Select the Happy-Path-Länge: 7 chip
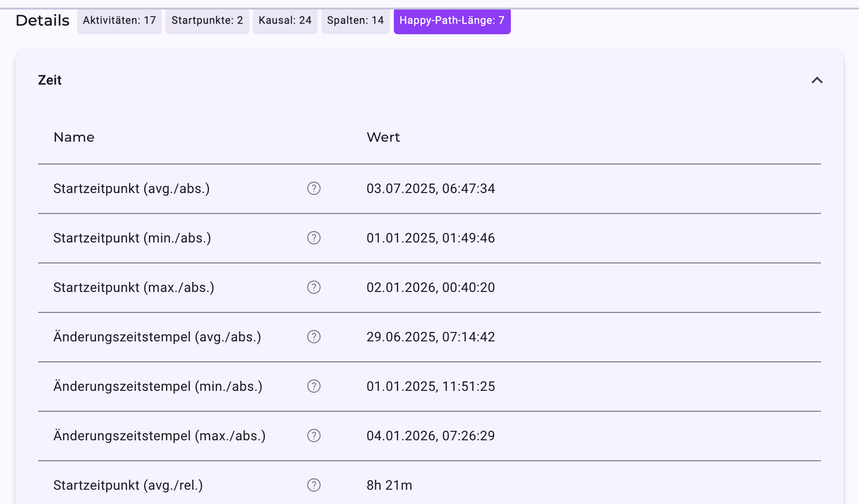859x504 pixels. 452,21
